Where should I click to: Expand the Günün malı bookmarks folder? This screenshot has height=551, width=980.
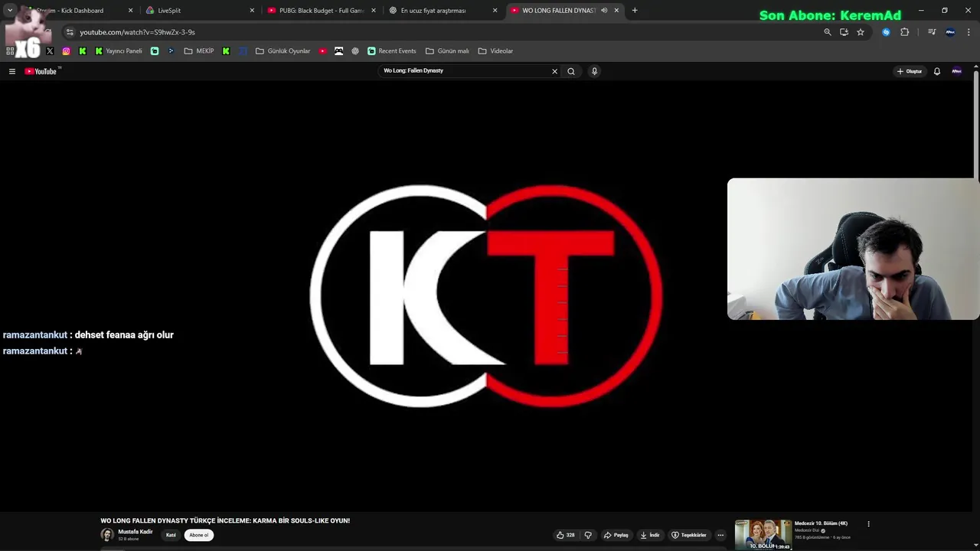point(447,51)
